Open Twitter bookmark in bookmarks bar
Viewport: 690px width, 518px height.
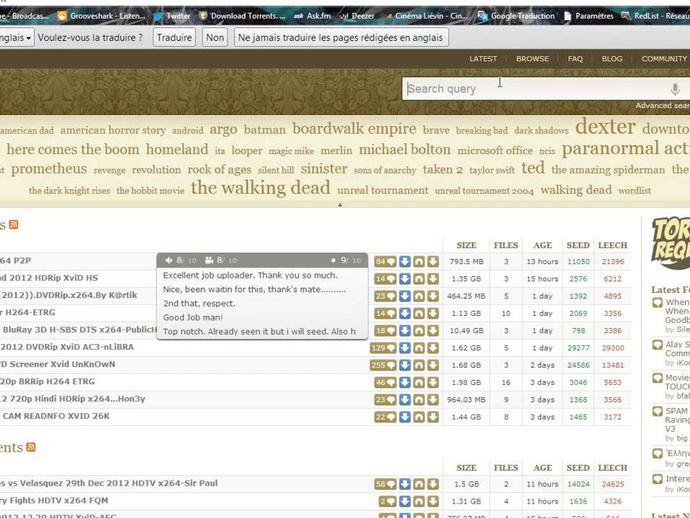tap(172, 16)
